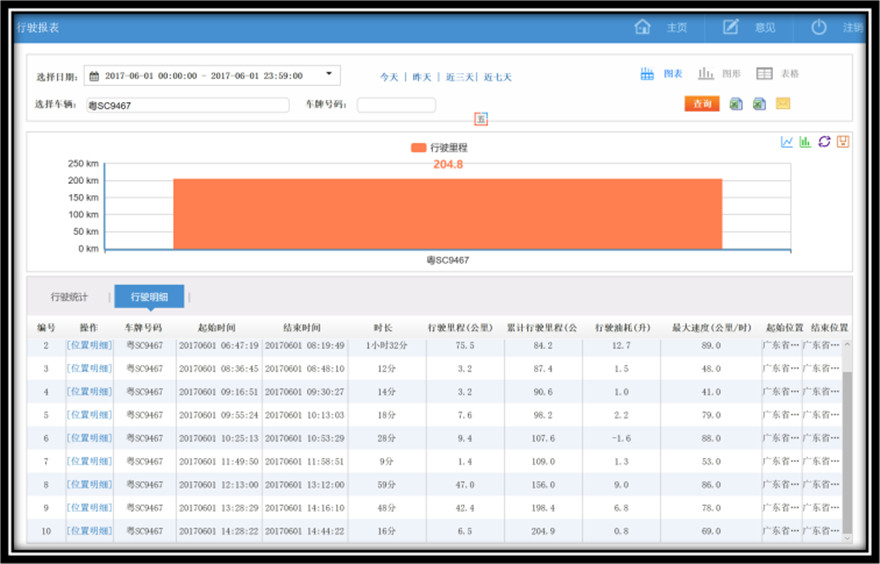The image size is (880, 564).
Task: Switch to the 行驶明细 tab
Action: 149,297
